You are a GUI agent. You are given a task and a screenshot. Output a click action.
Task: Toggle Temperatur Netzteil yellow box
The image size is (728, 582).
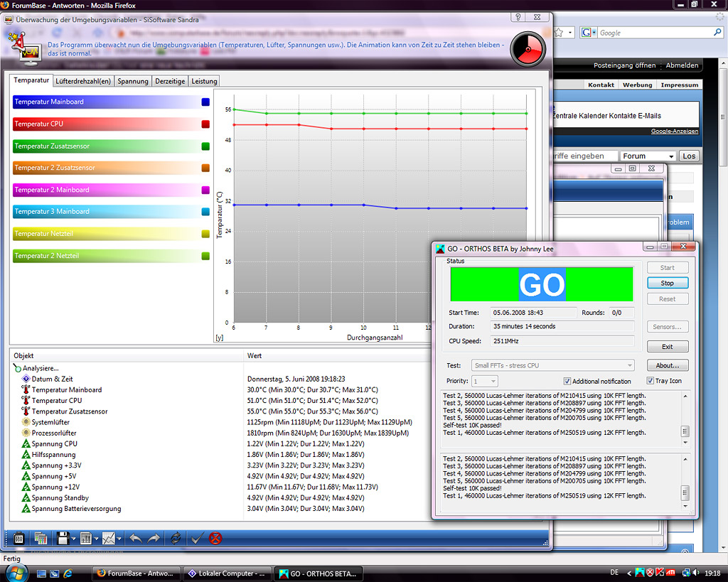(205, 234)
